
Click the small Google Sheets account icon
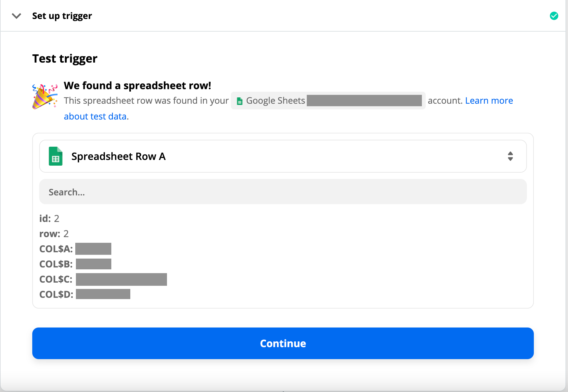click(x=240, y=101)
